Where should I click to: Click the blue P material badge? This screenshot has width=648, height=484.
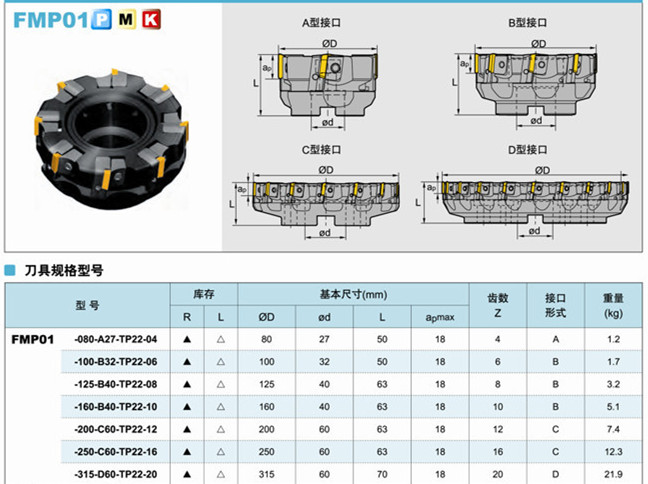click(101, 19)
